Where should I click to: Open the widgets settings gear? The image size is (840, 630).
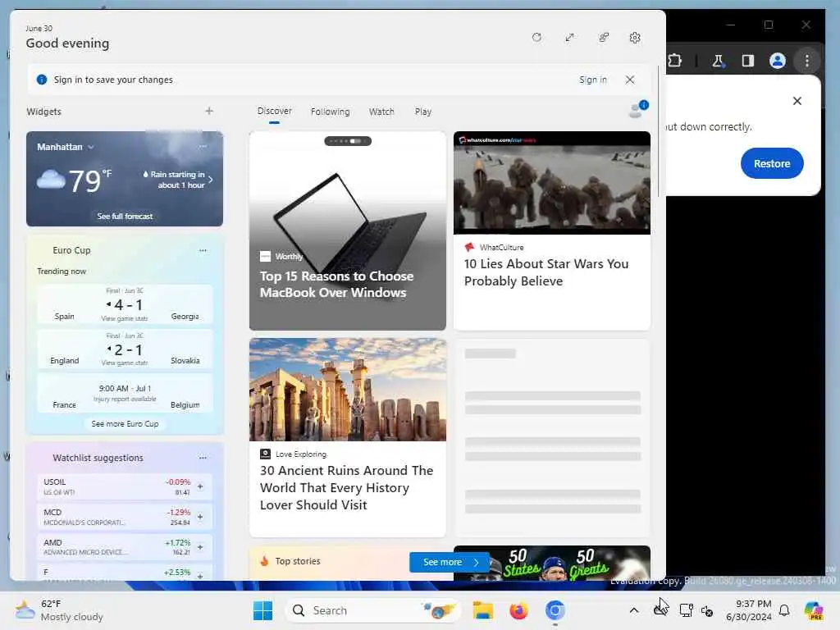[635, 38]
